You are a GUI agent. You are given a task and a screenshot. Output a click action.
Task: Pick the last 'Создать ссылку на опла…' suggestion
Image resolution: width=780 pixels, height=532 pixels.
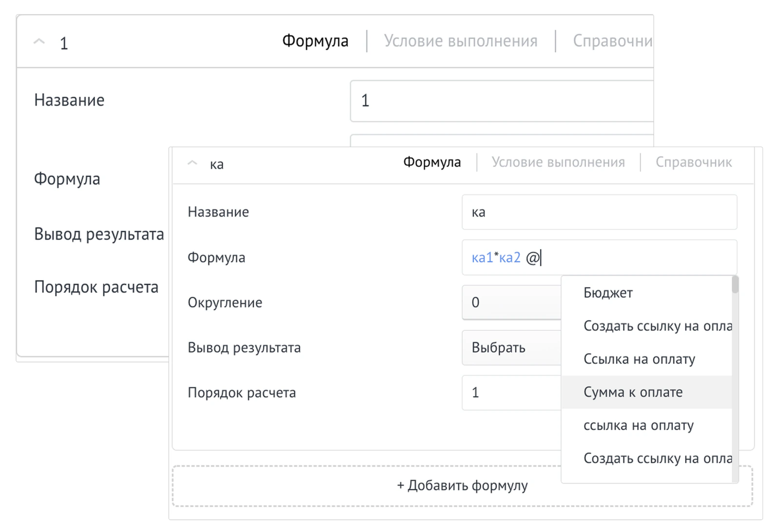click(646, 458)
